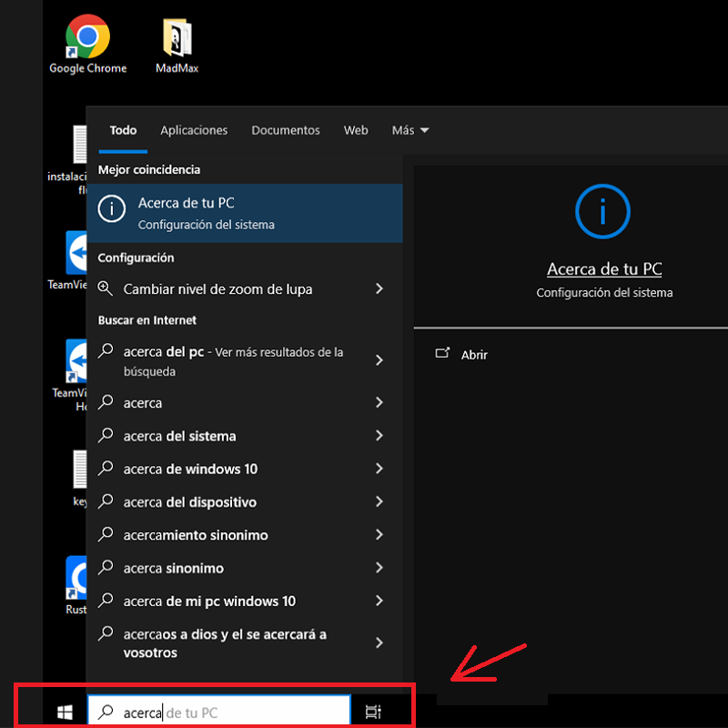The width and height of the screenshot is (728, 728).
Task: Click search icon beside 'acerca del pc'
Action: pyautogui.click(x=106, y=351)
